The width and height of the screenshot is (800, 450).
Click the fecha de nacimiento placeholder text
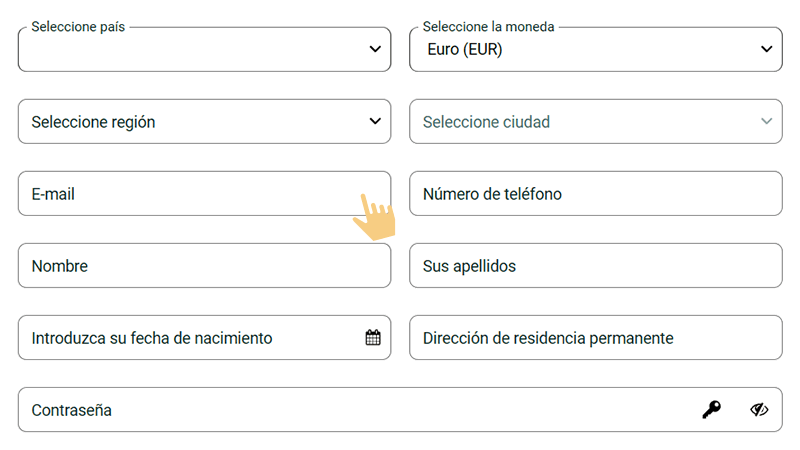[x=151, y=338]
